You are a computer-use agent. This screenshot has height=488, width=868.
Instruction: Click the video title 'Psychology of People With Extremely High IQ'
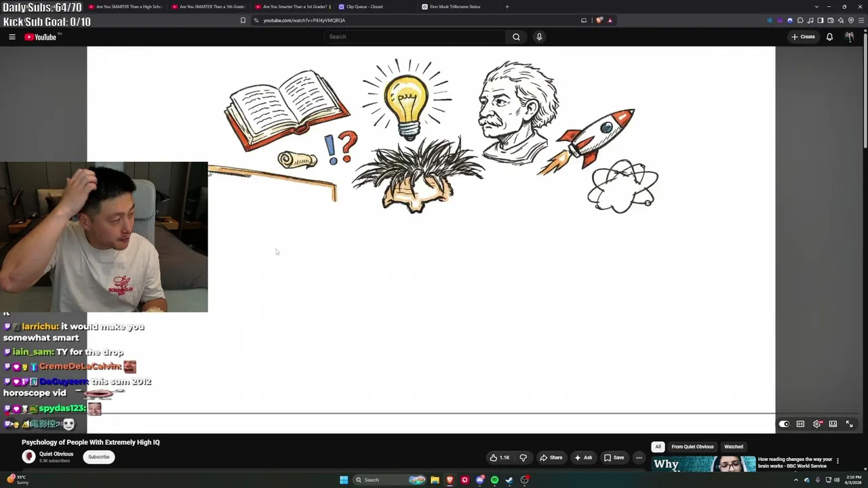click(91, 443)
